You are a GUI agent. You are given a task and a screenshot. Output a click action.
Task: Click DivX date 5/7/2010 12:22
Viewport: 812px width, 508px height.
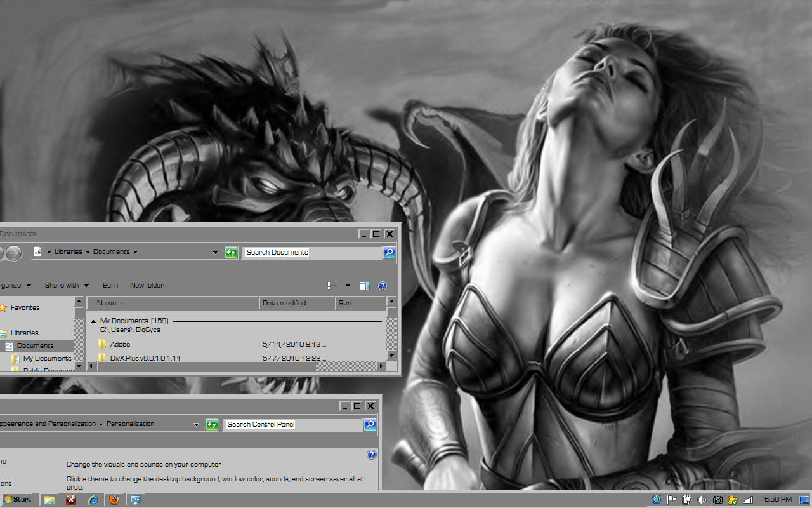click(x=294, y=358)
